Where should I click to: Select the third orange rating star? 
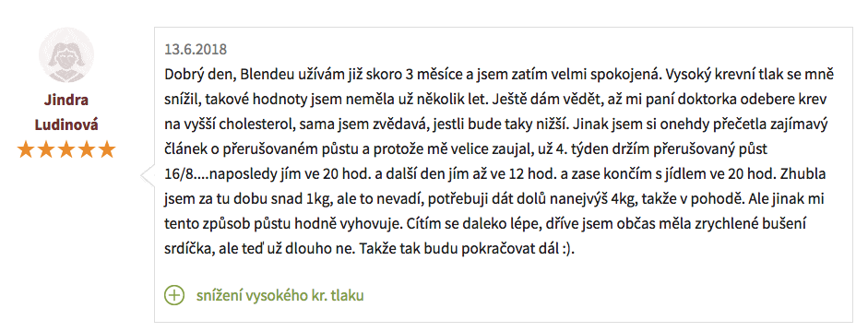point(66,150)
